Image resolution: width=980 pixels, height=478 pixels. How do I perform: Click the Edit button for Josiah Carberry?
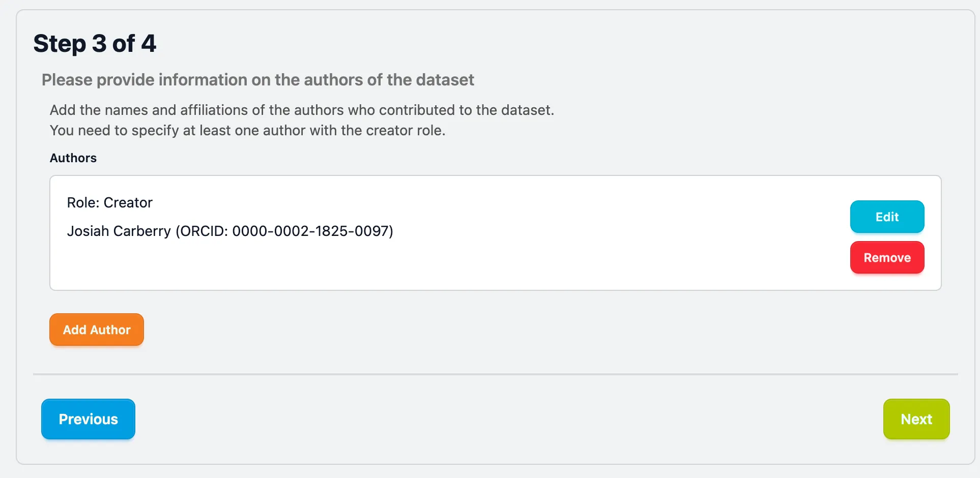[x=886, y=217]
